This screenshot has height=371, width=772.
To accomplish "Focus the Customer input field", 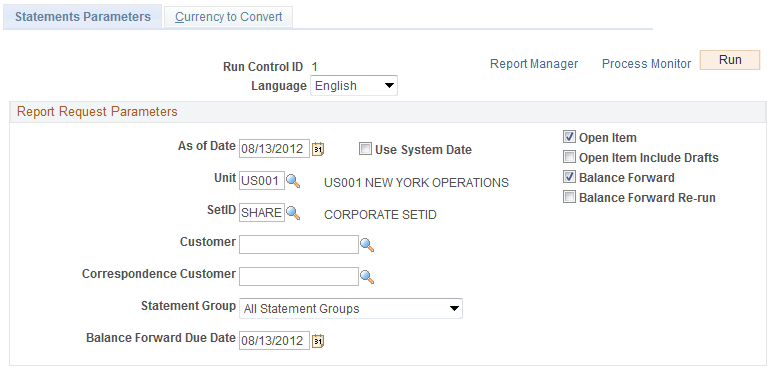I will (x=299, y=245).
